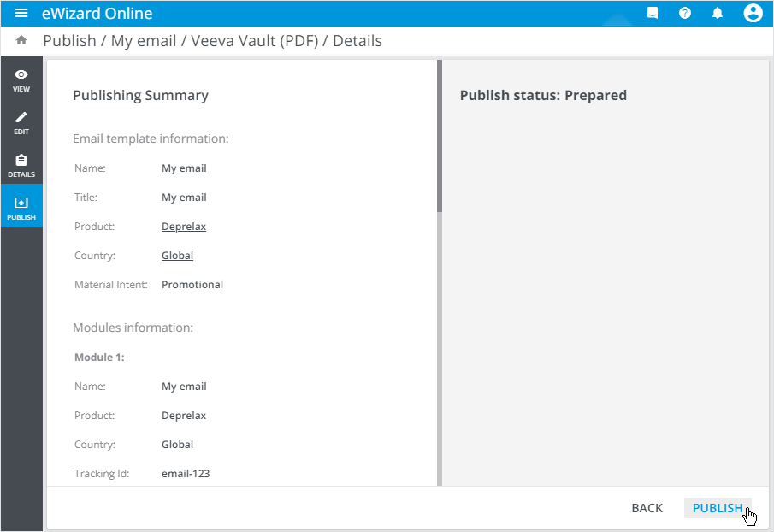Image resolution: width=774 pixels, height=532 pixels.
Task: Open the hamburger navigation menu
Action: pos(21,14)
